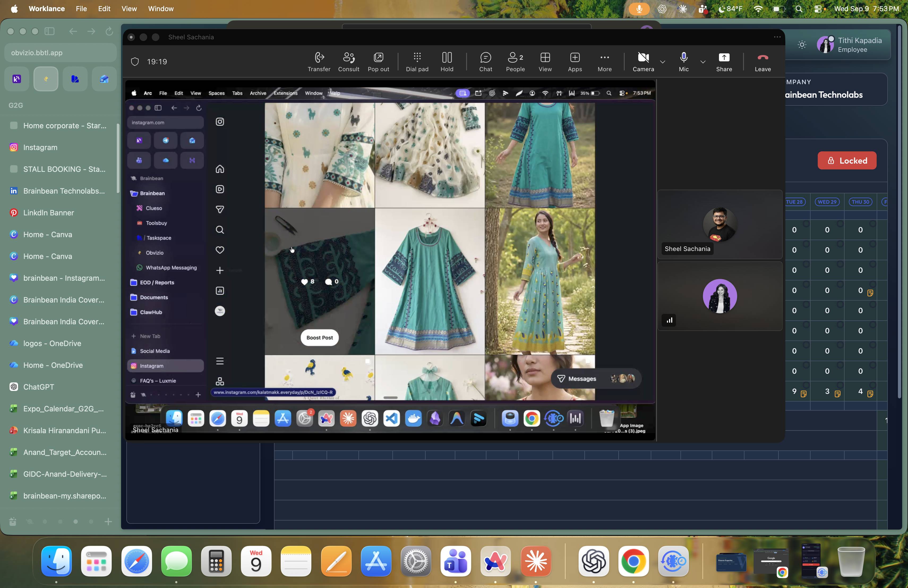Open the Window menu in menu bar
The height and width of the screenshot is (588, 908).
click(x=161, y=8)
